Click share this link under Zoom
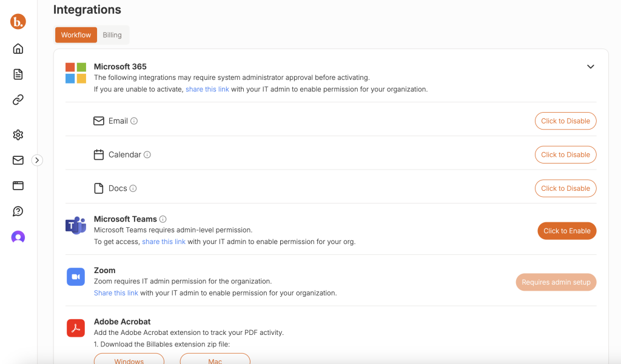This screenshot has width=621, height=364. coord(116,293)
